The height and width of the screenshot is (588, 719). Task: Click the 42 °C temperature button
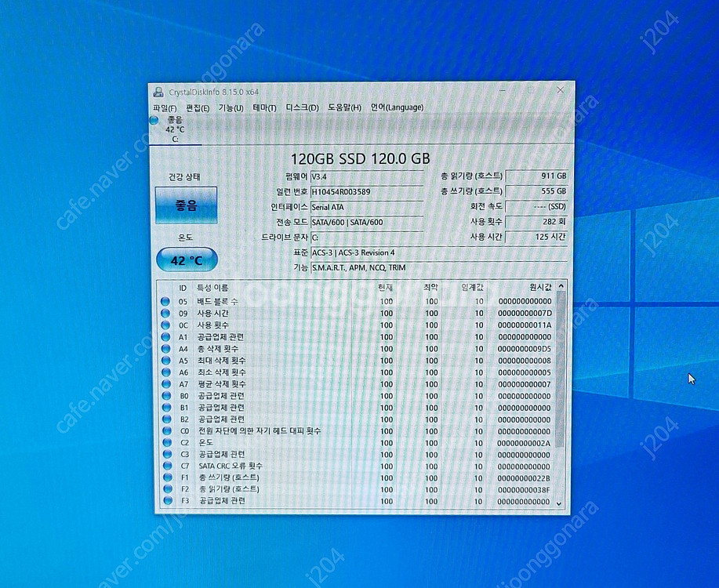187,260
